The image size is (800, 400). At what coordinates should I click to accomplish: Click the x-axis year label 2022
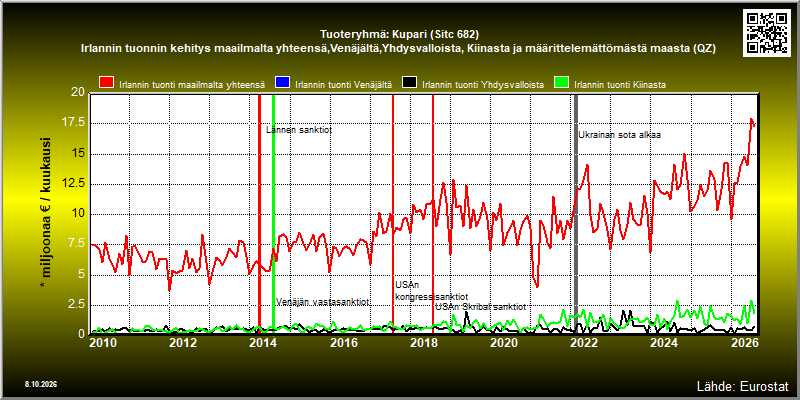coord(583,341)
